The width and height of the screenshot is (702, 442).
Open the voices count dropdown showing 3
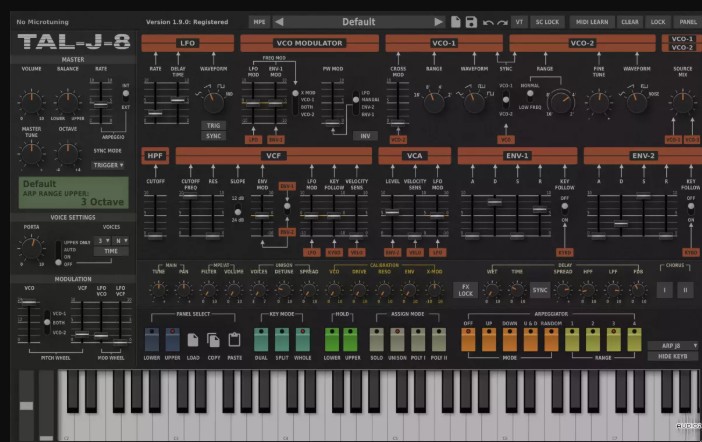[x=103, y=241]
